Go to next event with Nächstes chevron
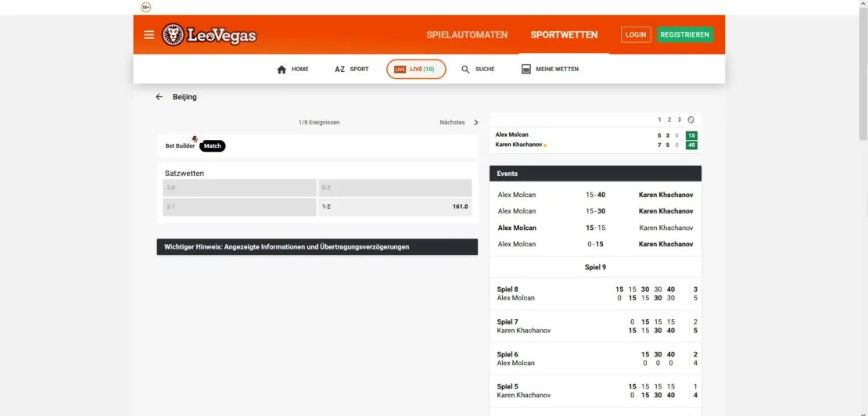The width and height of the screenshot is (868, 416). (476, 122)
